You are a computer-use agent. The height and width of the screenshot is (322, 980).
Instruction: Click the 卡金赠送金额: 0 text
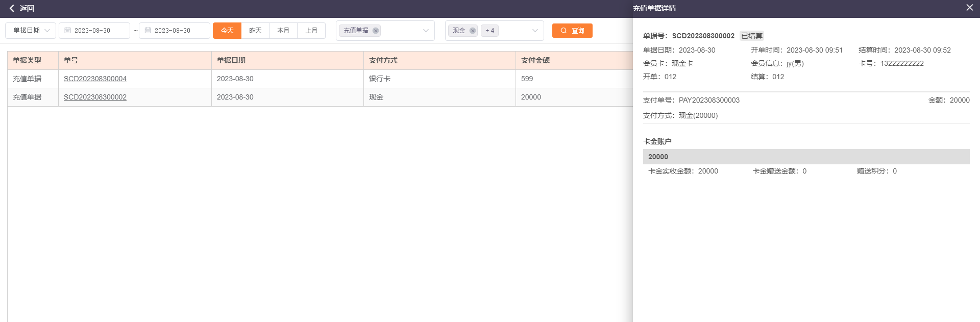coord(779,171)
